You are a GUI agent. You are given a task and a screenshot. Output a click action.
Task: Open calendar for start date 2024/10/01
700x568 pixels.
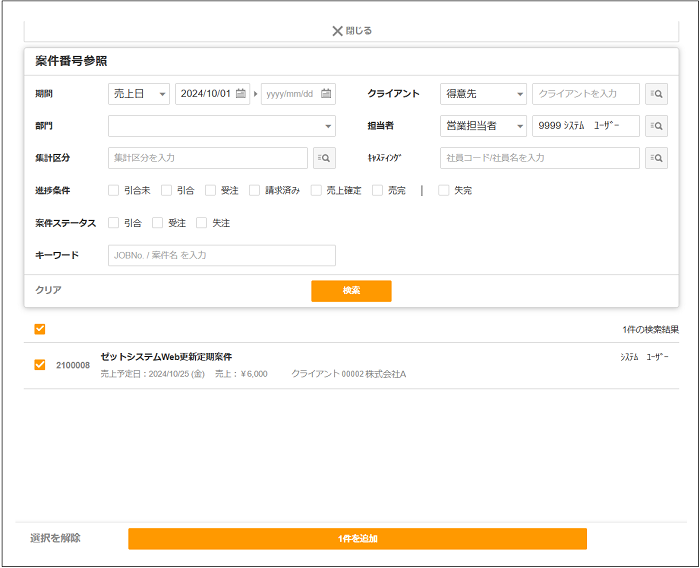[241, 94]
